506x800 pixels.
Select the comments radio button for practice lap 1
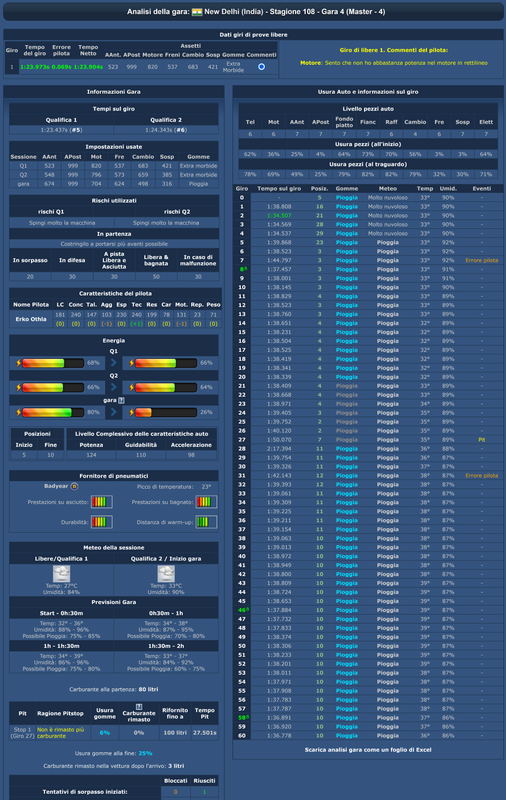coord(261,67)
